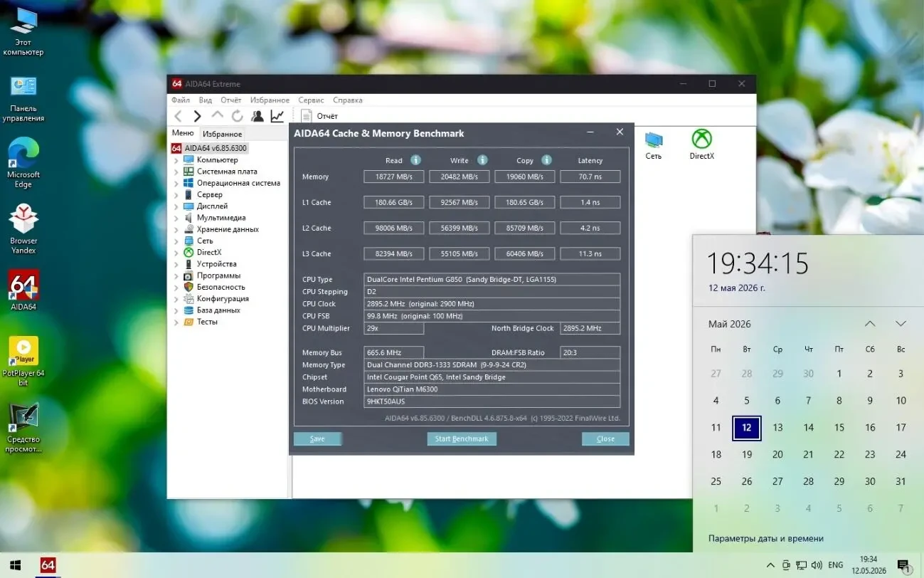Screen dimensions: 924x578
Task: Select AIDA64 v6.85.6300 root tree item
Action: pos(208,148)
